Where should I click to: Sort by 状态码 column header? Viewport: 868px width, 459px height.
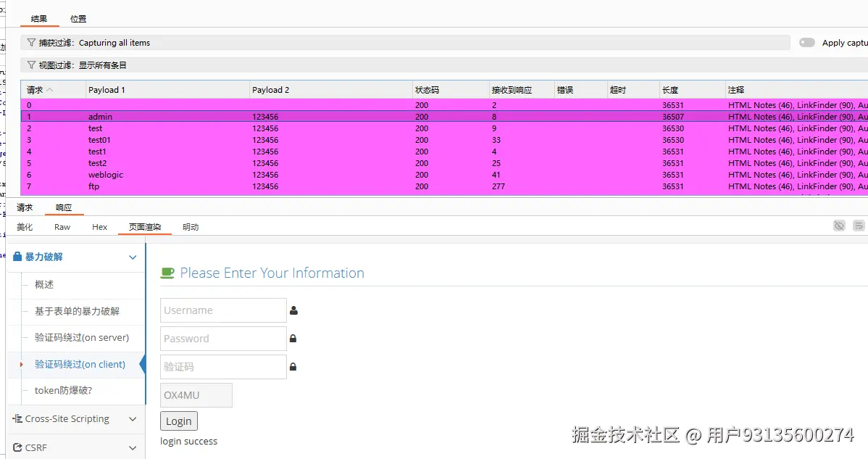(x=451, y=90)
